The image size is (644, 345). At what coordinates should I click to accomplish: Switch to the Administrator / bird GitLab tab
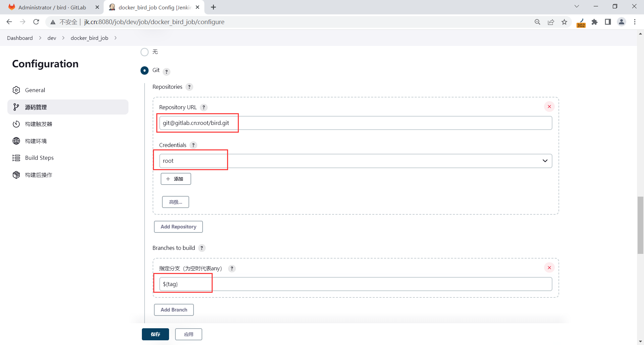click(x=52, y=7)
